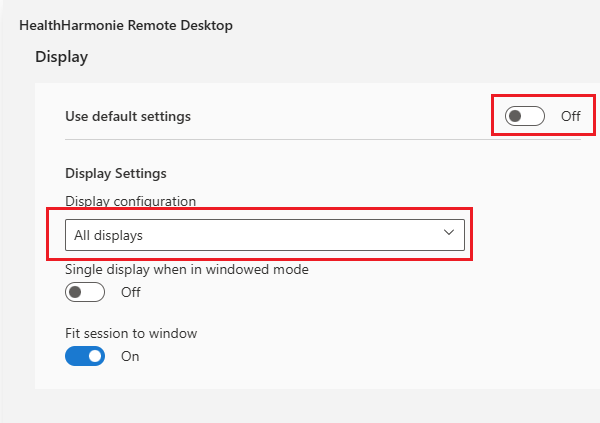Viewport: 600px width, 423px height.
Task: Toggle the Use default settings switch
Action: pos(525,116)
